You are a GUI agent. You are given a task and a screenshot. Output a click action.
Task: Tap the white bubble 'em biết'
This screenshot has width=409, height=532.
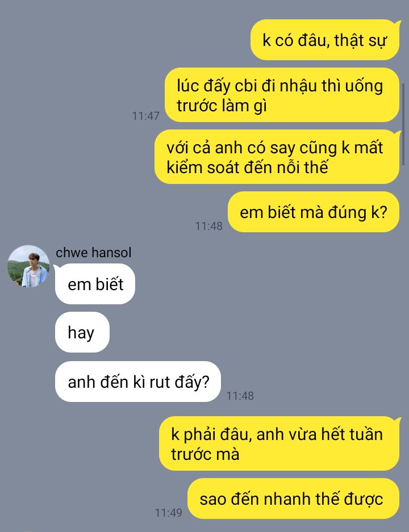pos(95,284)
